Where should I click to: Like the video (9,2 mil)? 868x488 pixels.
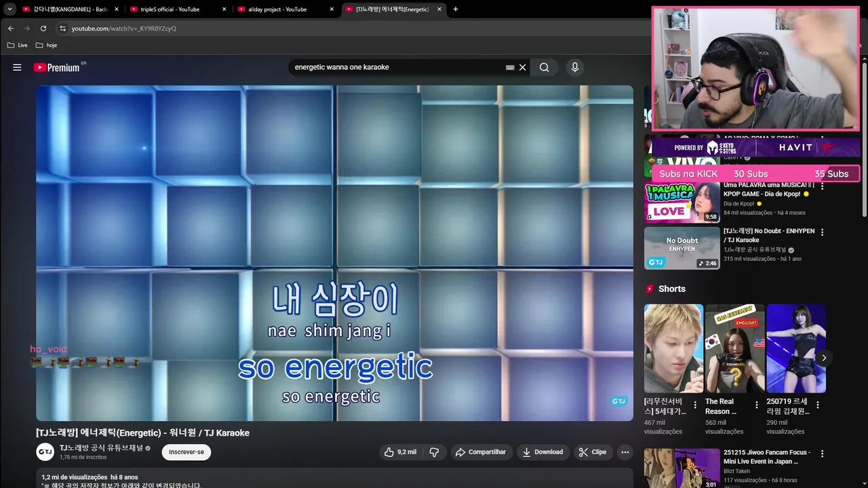pyautogui.click(x=400, y=452)
